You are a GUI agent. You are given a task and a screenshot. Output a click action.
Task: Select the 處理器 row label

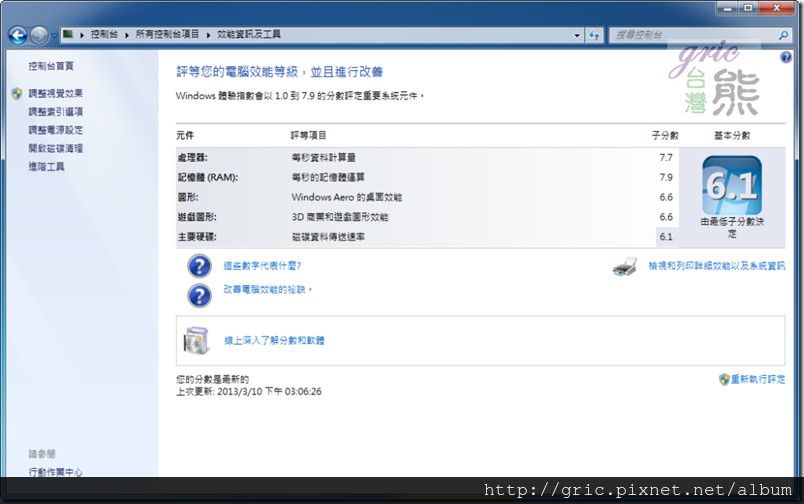(x=193, y=157)
